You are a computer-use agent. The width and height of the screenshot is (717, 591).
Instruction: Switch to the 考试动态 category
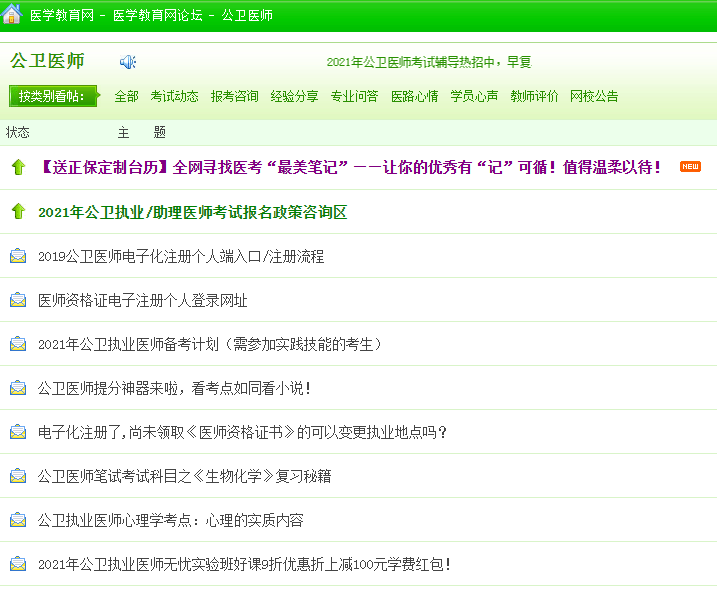coord(175,96)
